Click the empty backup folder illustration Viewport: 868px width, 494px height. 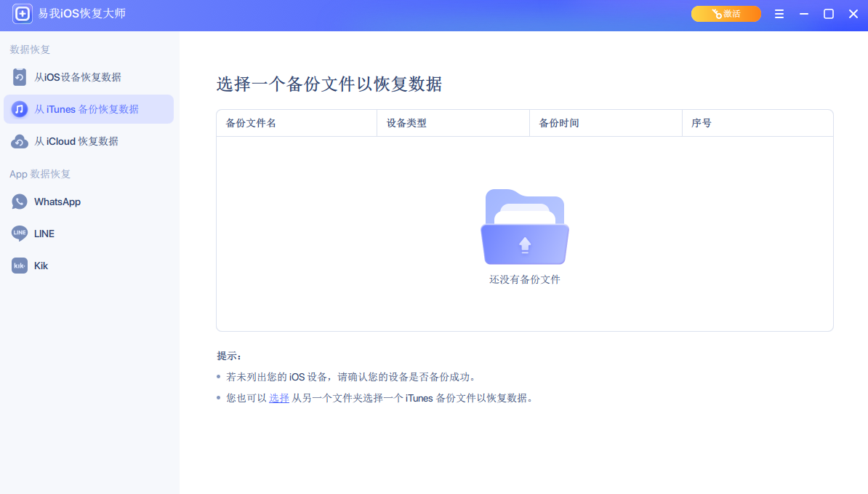(525, 227)
